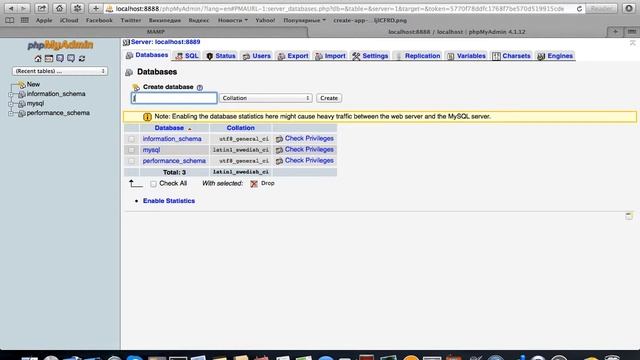Click the browser extension gear icon
Image resolution: width=640 pixels, height=360 pixels.
click(78, 8)
